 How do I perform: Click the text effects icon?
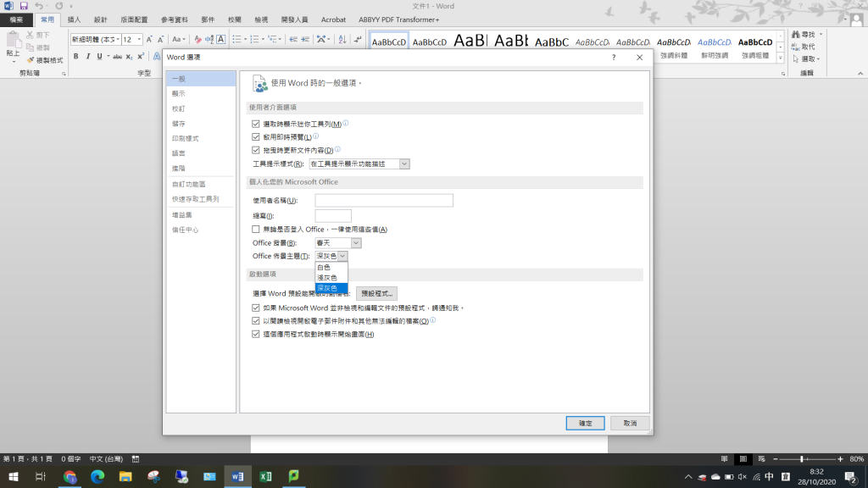tap(157, 57)
